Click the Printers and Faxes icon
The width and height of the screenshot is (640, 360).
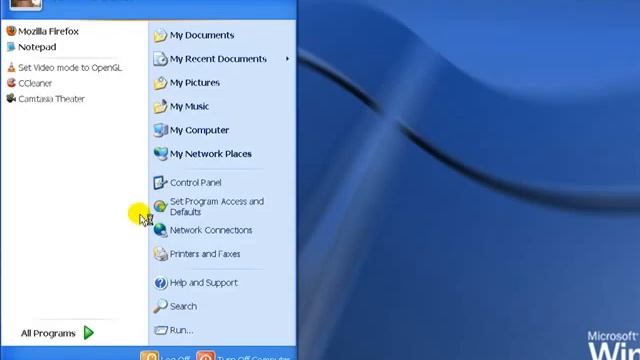point(160,254)
